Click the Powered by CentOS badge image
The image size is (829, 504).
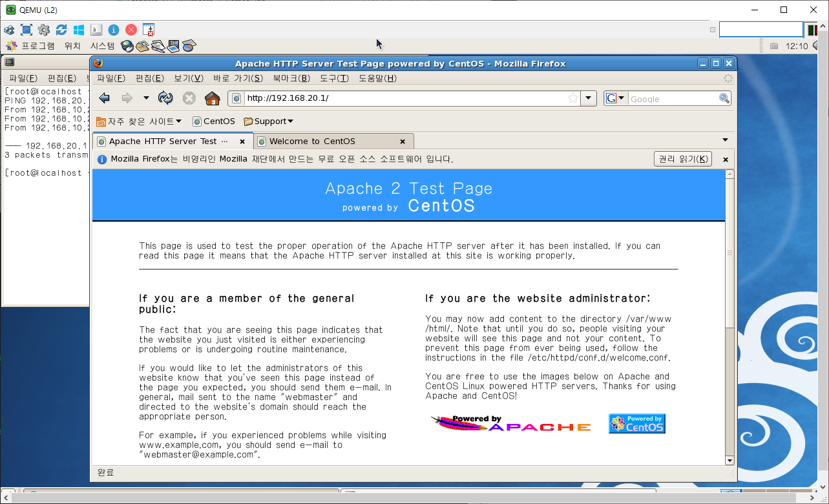[636, 424]
